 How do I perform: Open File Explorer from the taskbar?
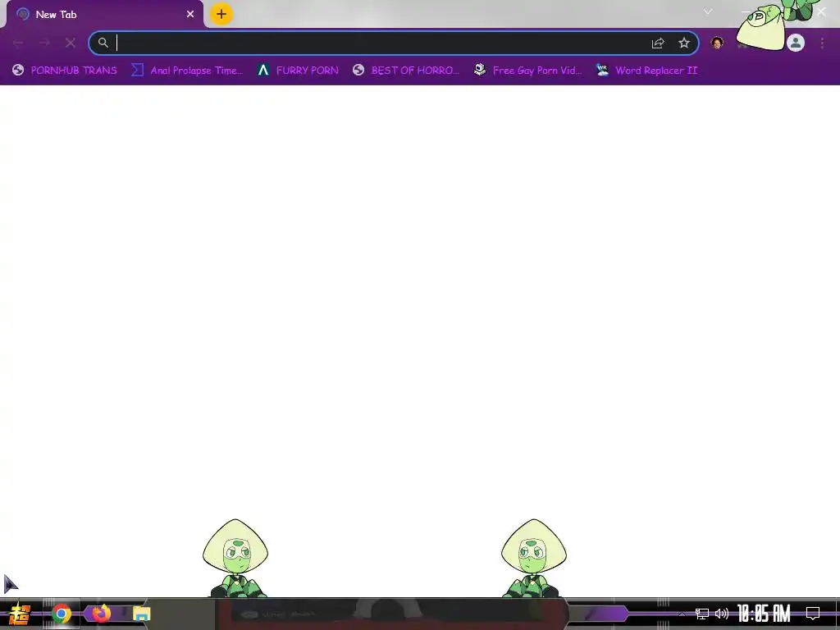[x=141, y=614]
